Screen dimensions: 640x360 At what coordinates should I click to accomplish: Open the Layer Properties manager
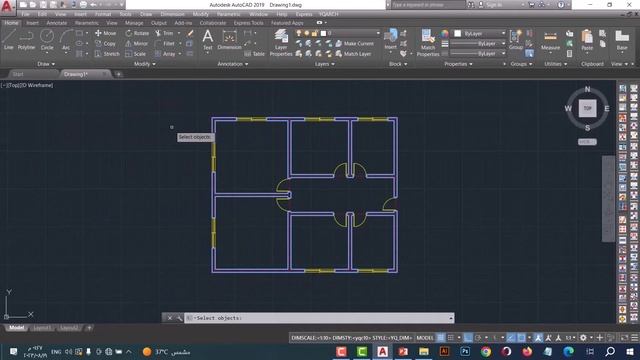[x=281, y=42]
